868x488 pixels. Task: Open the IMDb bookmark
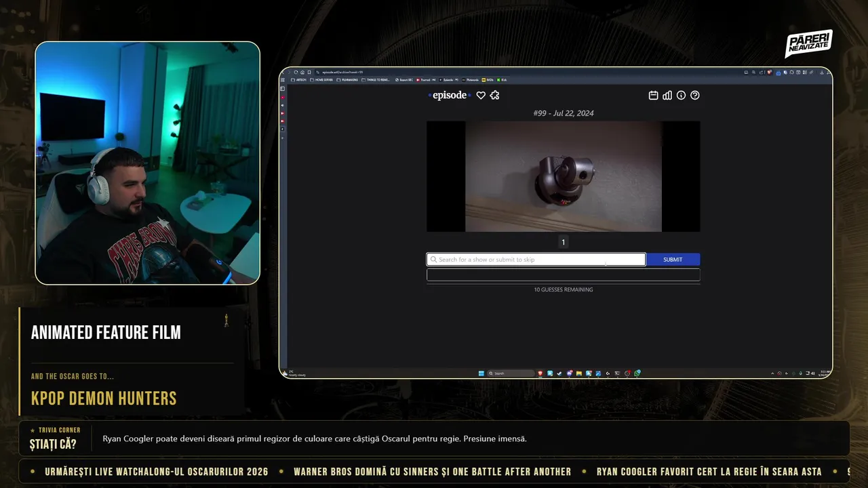488,80
